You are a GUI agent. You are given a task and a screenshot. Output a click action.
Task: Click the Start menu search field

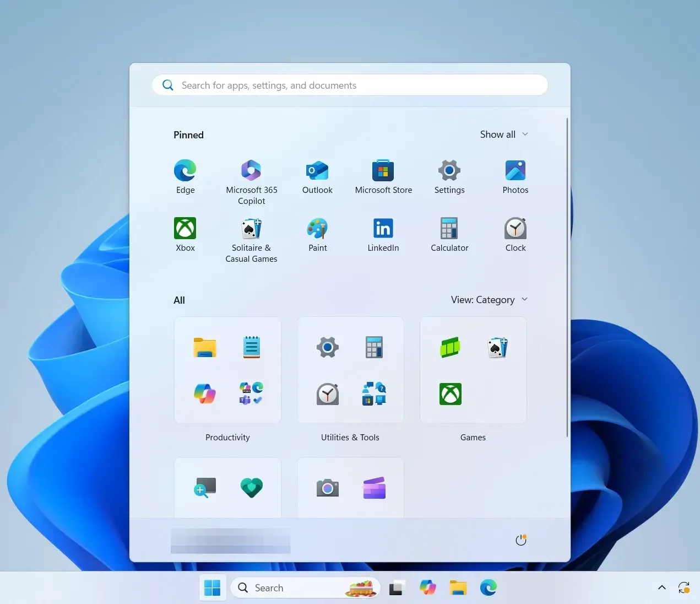point(350,85)
